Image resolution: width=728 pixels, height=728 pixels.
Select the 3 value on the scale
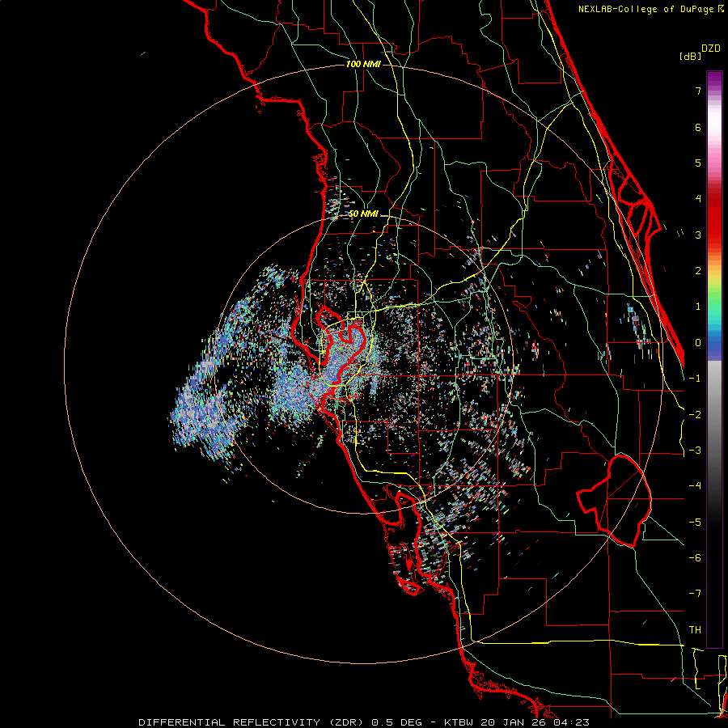click(698, 235)
